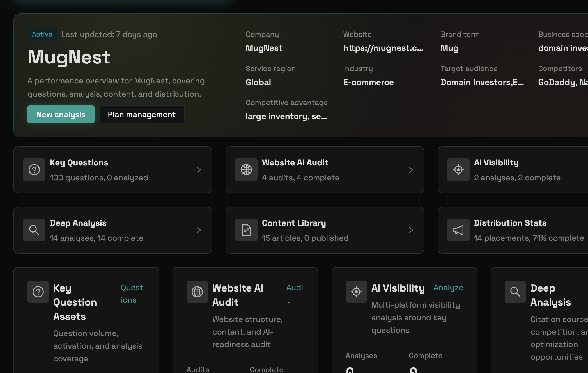Click competitors value starting with GoDaddy
Viewport: 588px width, 373px height.
pos(563,82)
